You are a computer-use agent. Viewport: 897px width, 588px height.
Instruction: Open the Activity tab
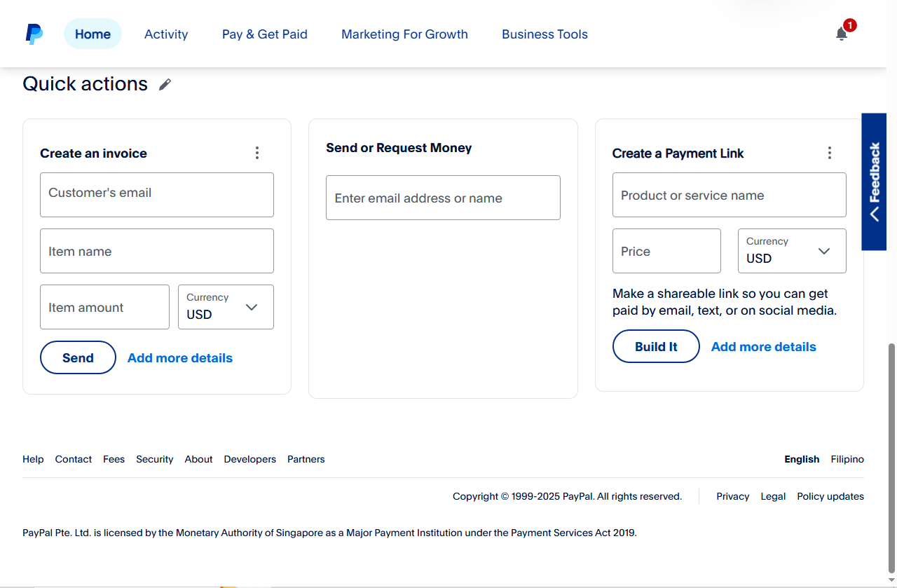[x=166, y=34]
